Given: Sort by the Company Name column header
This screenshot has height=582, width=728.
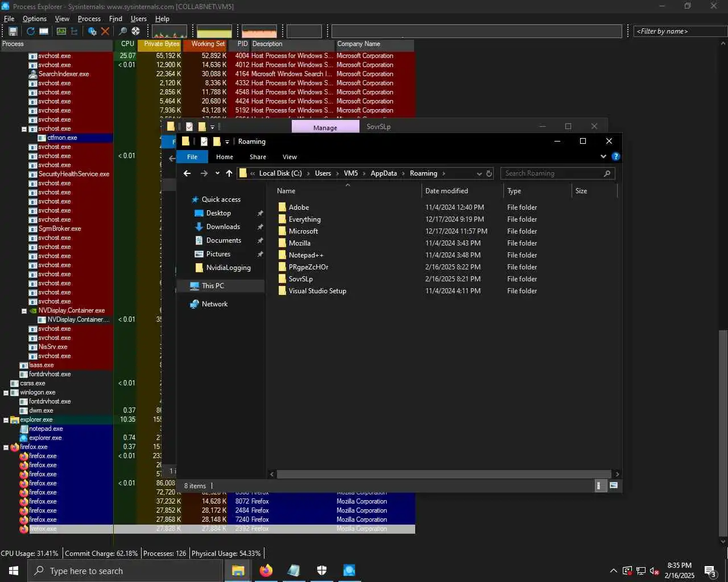Looking at the screenshot, I should click(x=375, y=44).
